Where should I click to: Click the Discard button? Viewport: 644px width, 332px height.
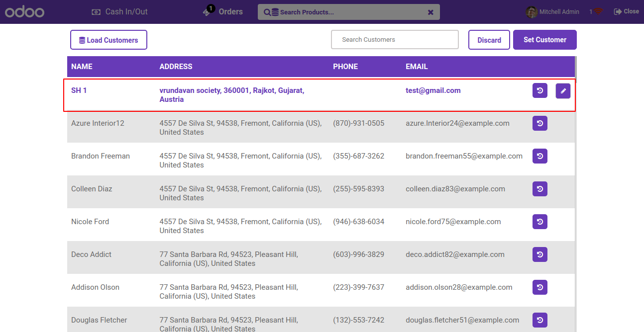click(489, 40)
